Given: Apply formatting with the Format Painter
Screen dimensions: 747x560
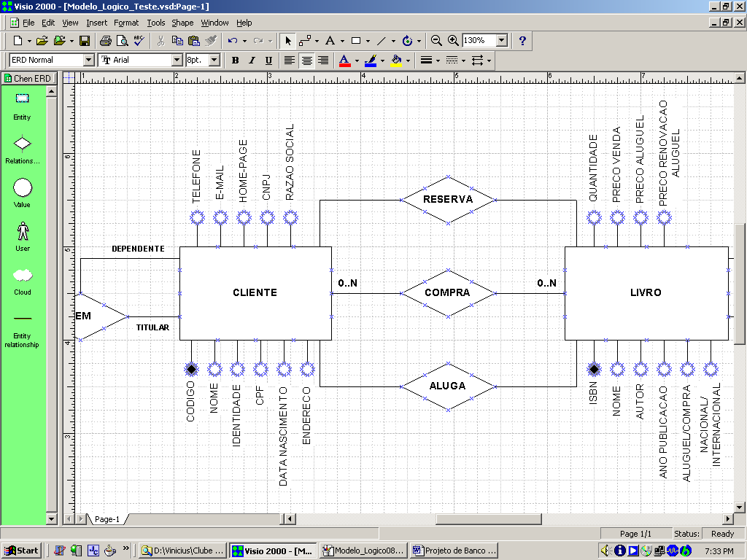Looking at the screenshot, I should [x=212, y=41].
